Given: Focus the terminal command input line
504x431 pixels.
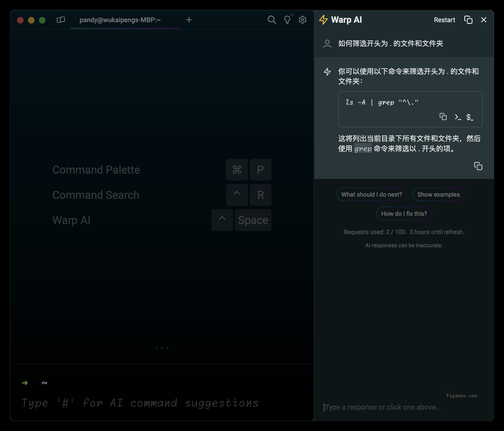Looking at the screenshot, I should point(162,403).
